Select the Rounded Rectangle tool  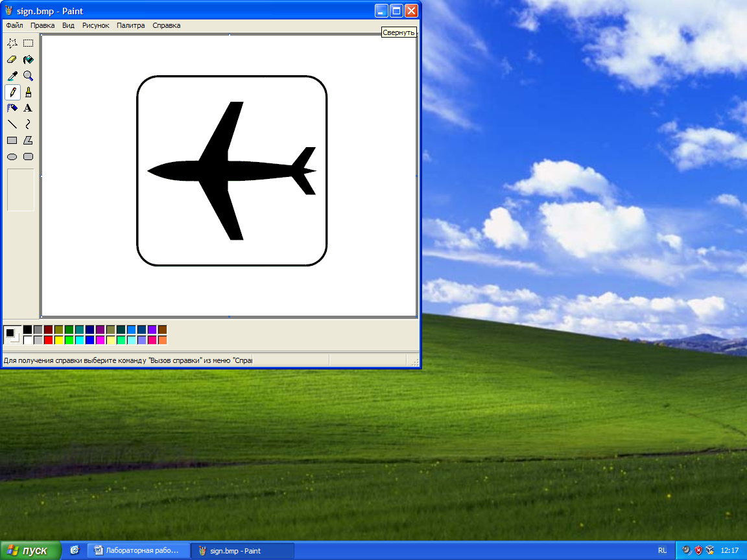pos(29,157)
